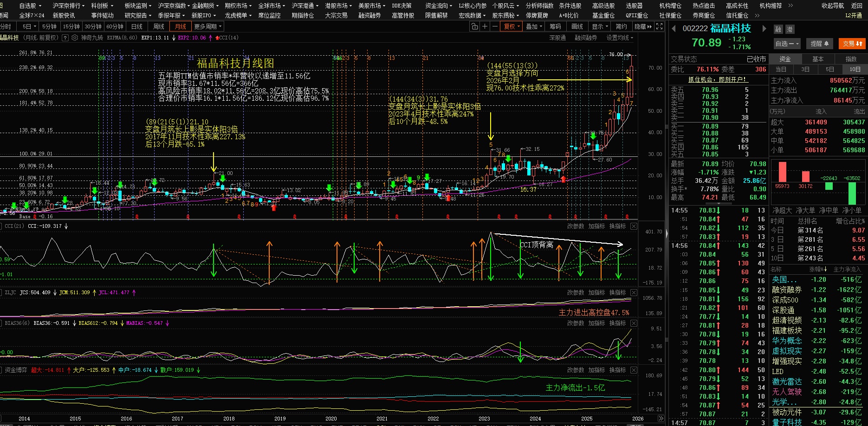This screenshot has height=426, width=868.
Task: Open 画线 drawing tools
Action: pos(577,26)
